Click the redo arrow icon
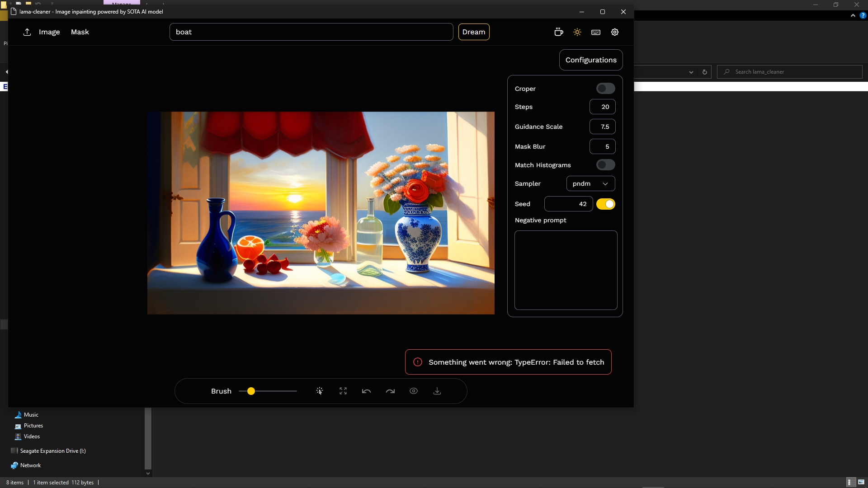The height and width of the screenshot is (488, 868). 390,391
